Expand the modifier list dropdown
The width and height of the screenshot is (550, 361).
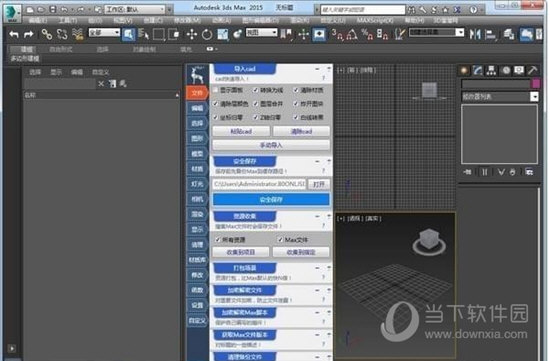tap(499, 96)
